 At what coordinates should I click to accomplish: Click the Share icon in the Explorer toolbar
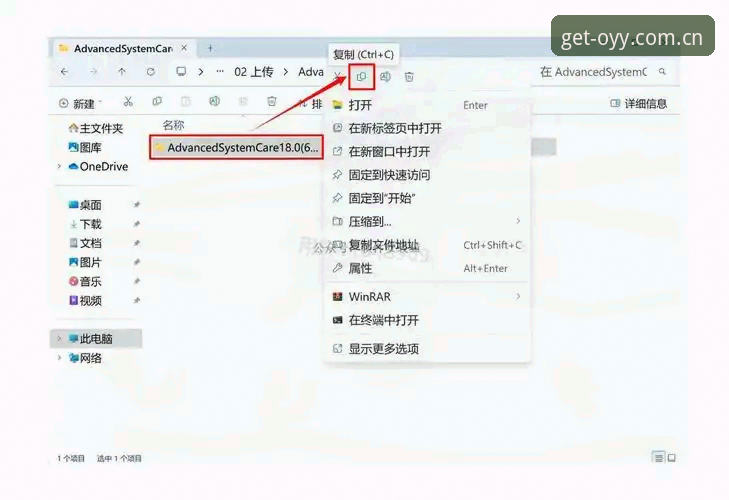tap(243, 101)
